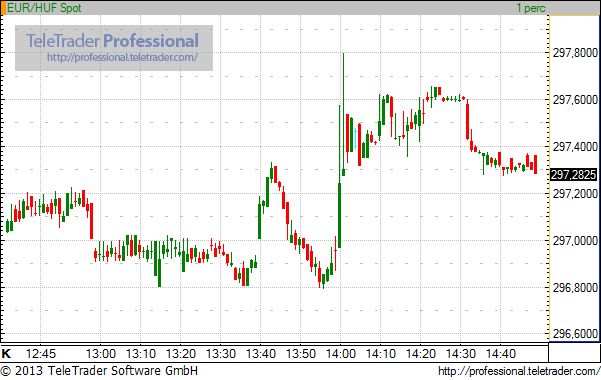Image resolution: width=601 pixels, height=380 pixels.
Task: Click the 297,8000 price axis label
Action: point(575,53)
